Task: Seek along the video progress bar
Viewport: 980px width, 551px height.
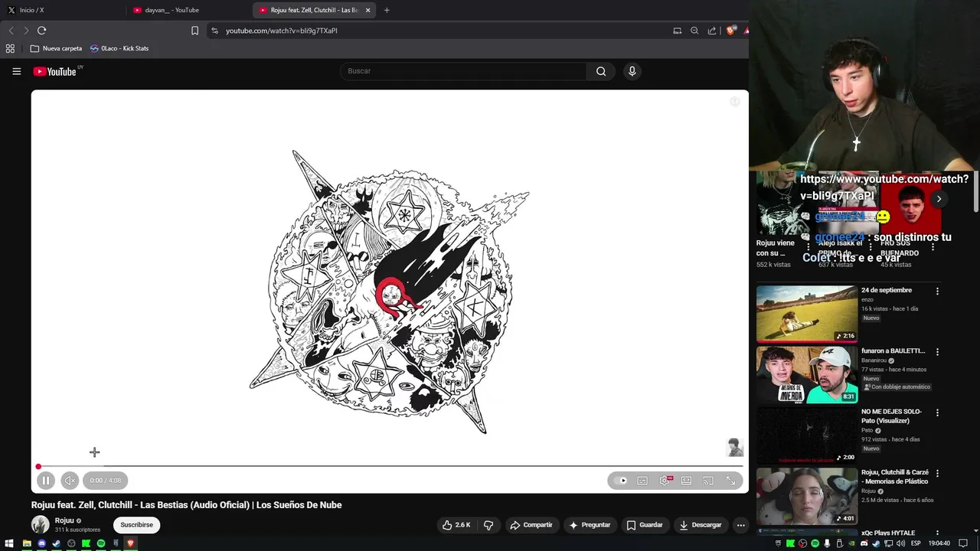Action: coord(390,466)
